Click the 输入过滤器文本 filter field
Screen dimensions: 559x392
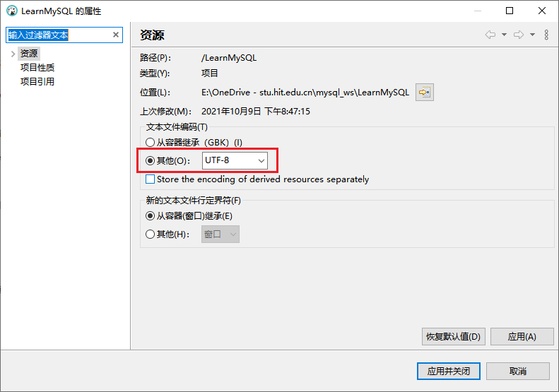tap(64, 35)
